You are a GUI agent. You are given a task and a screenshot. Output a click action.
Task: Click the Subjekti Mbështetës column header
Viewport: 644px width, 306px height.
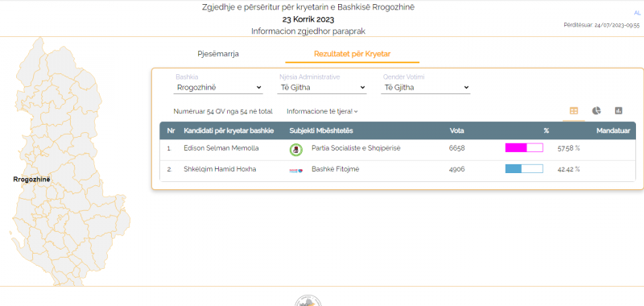pyautogui.click(x=321, y=130)
